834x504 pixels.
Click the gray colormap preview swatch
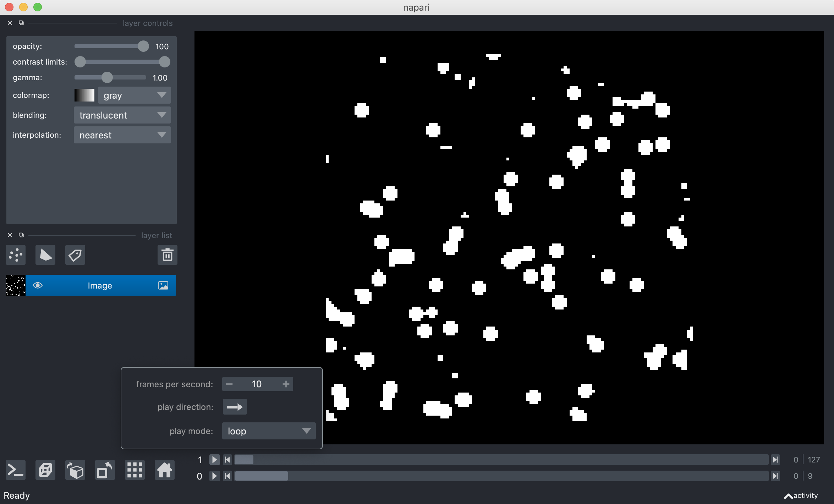84,95
